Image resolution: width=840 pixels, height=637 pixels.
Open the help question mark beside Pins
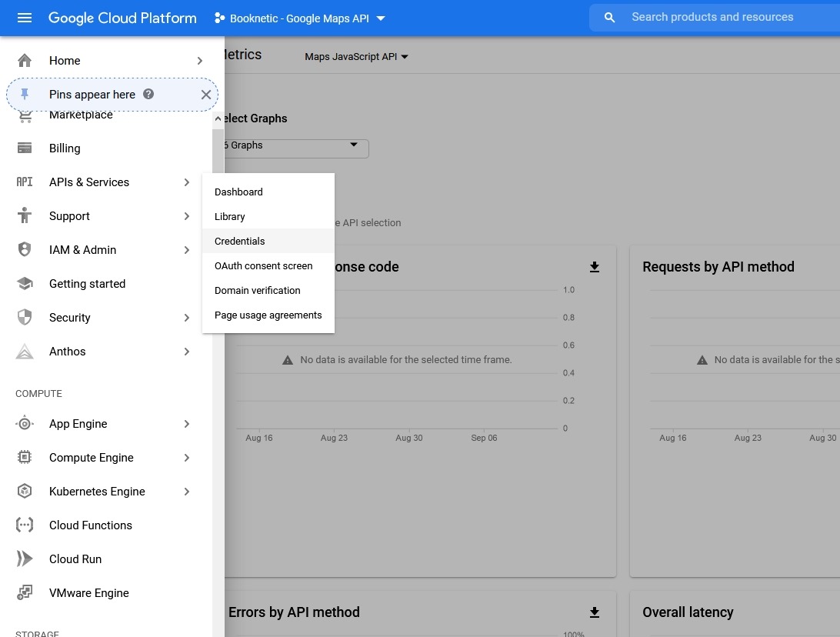point(148,95)
